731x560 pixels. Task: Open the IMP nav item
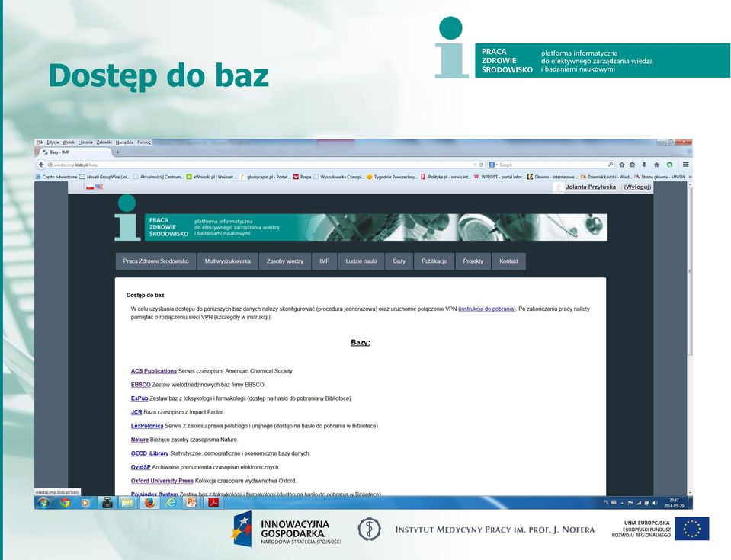pyautogui.click(x=325, y=261)
